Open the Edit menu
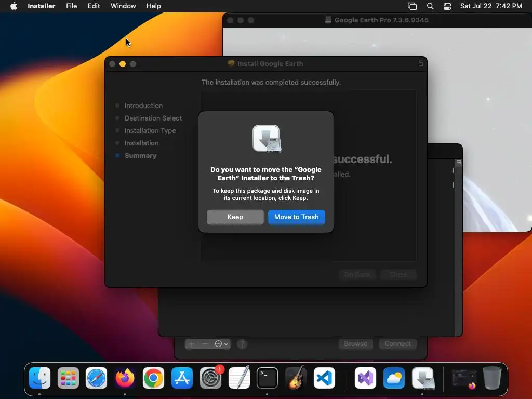Image resolution: width=532 pixels, height=399 pixels. (94, 6)
